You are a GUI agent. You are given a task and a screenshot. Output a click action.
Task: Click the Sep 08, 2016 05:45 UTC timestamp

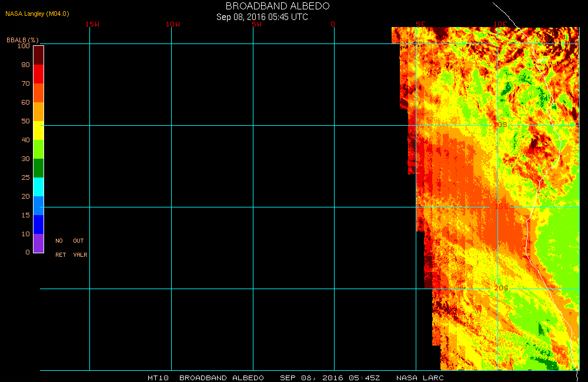point(262,17)
